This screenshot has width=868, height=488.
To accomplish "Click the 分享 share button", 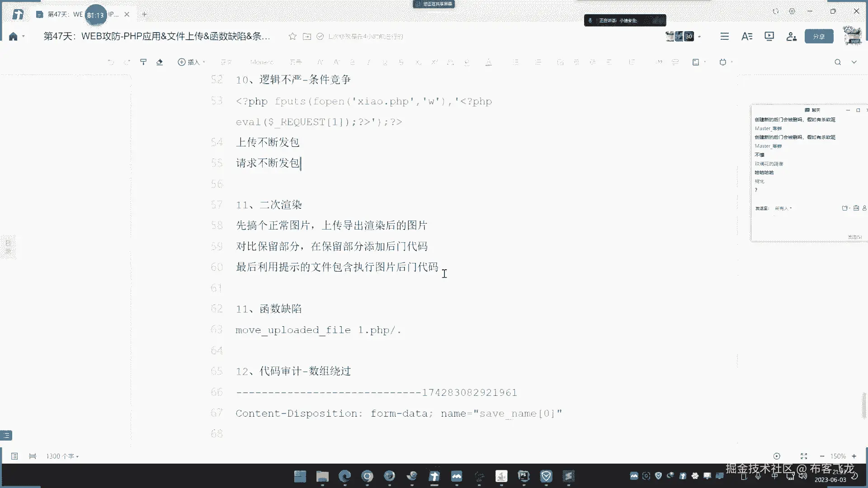I will (x=819, y=36).
